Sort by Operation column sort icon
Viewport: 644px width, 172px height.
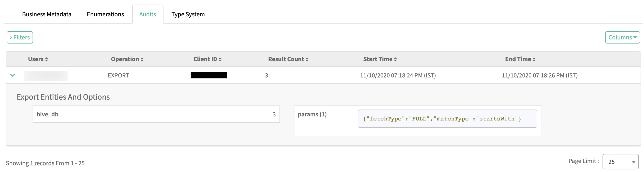[142, 59]
